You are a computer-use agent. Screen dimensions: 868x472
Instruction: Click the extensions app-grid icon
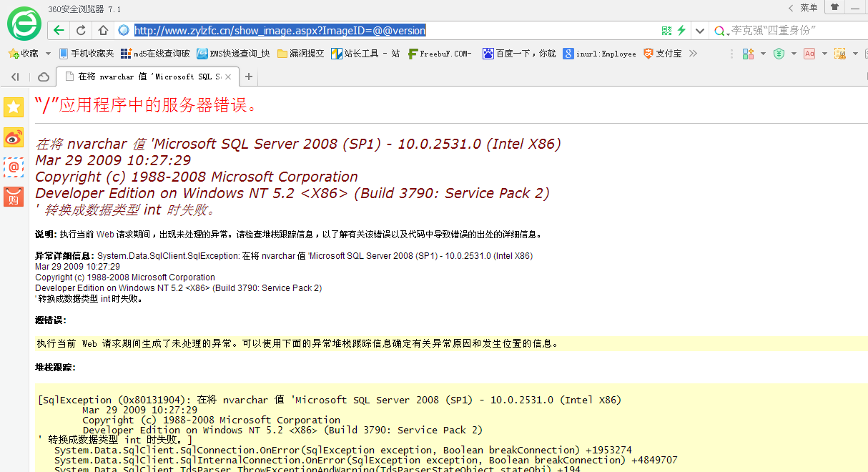coord(749,54)
